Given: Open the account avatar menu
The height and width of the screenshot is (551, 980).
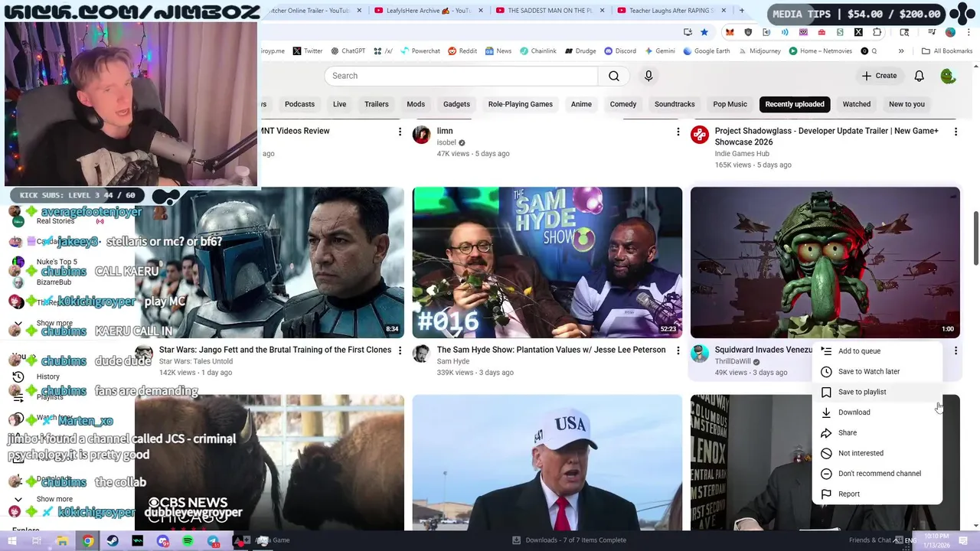Looking at the screenshot, I should coord(948,76).
